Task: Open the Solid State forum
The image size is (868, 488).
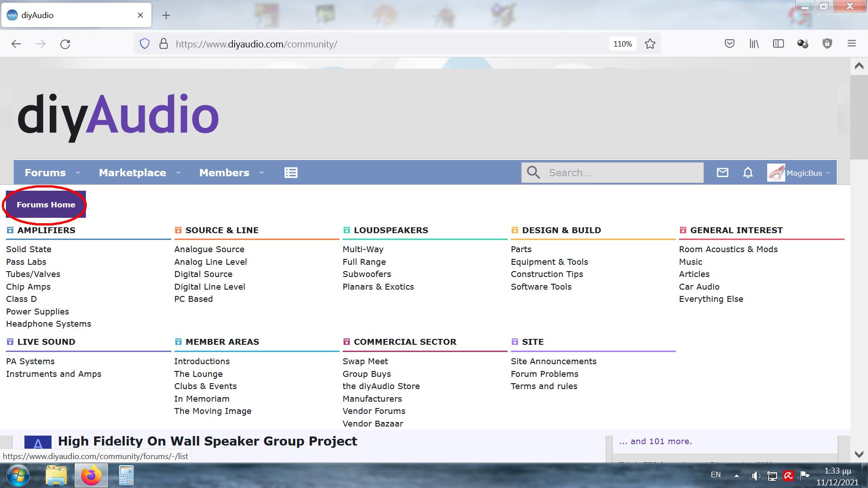Action: [x=29, y=249]
